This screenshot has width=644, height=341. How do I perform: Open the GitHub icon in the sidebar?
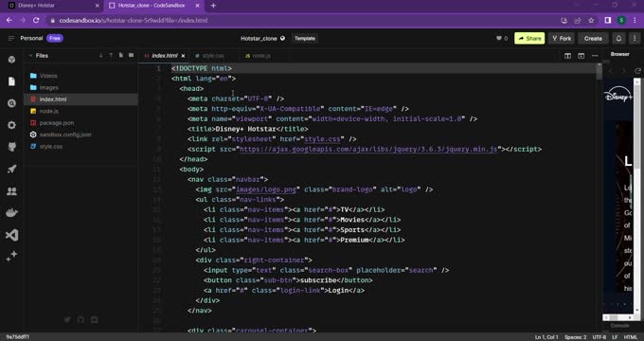[x=11, y=147]
